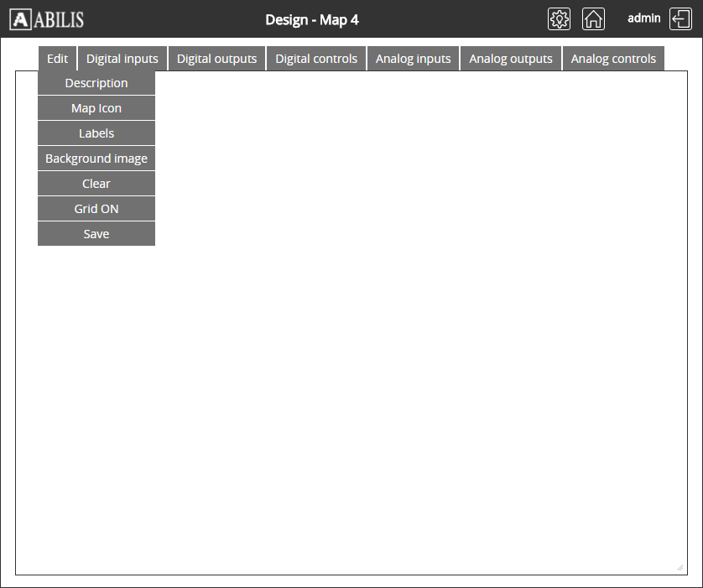Open the Analog outputs menu
This screenshot has height=588, width=703.
click(511, 59)
